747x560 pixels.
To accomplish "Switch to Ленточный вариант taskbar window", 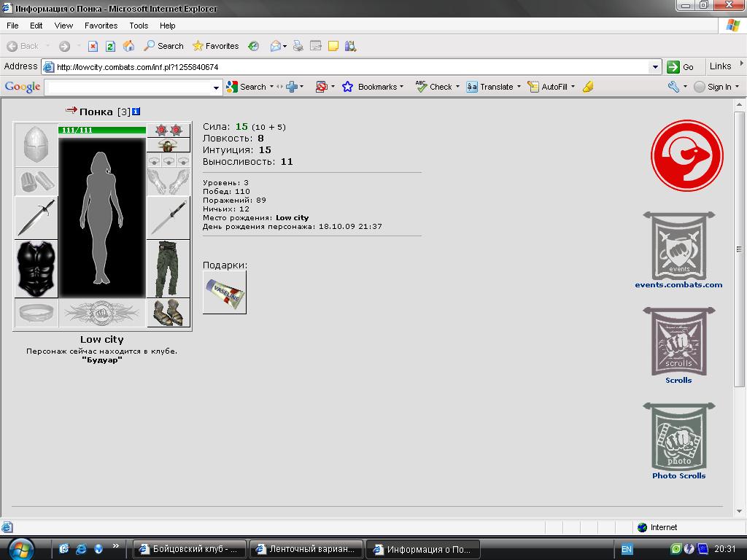I will 306,549.
